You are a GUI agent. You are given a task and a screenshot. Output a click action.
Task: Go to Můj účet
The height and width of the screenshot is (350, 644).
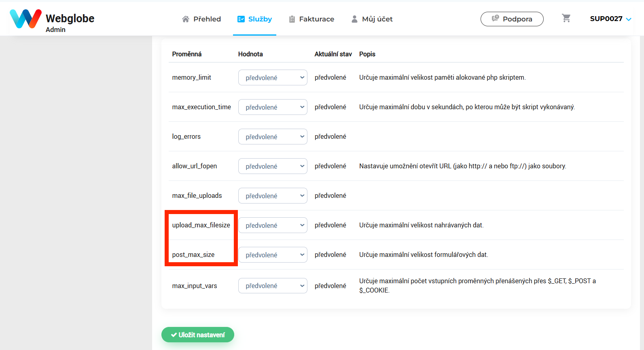tap(372, 19)
